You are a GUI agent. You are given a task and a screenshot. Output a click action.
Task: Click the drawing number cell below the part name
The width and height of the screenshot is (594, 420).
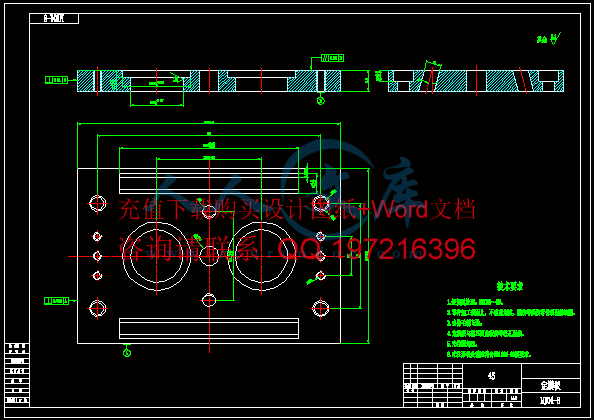coord(551,400)
